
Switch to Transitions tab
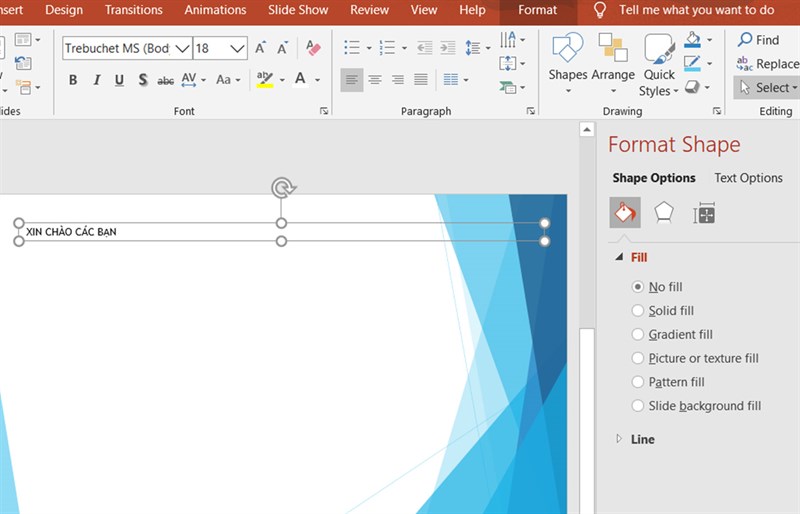[x=134, y=10]
